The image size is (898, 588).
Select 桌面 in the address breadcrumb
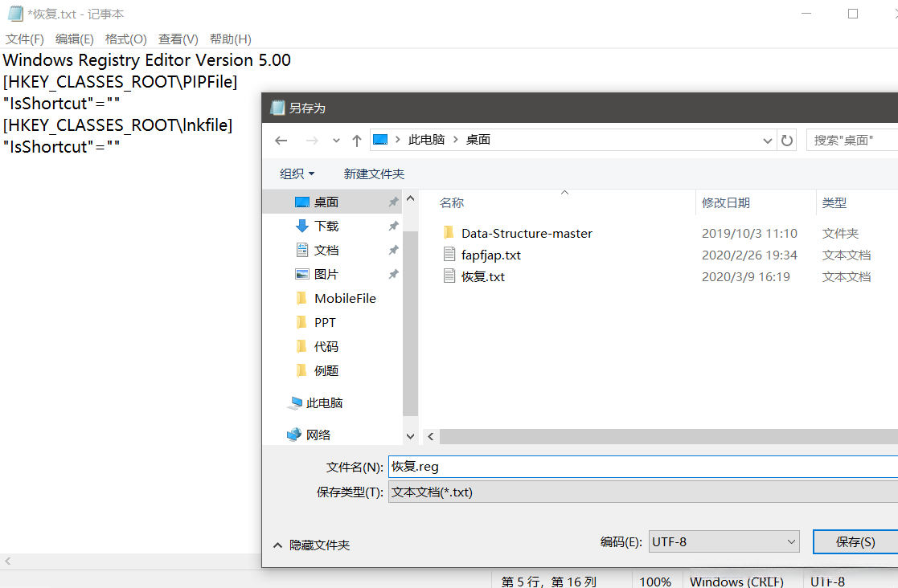(x=478, y=140)
